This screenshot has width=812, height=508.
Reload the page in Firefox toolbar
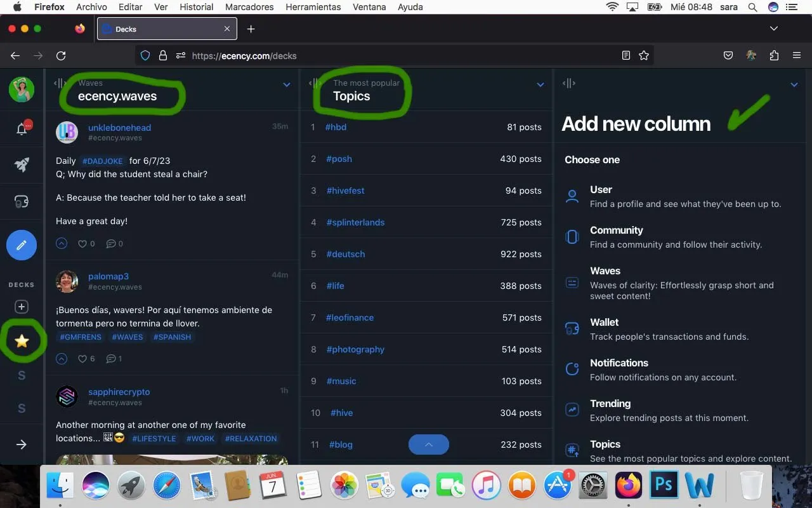coord(61,56)
